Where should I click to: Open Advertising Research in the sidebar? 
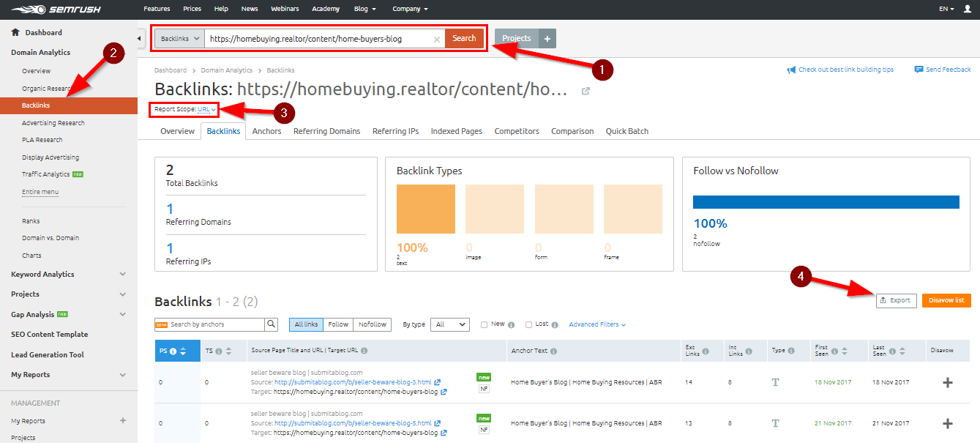click(x=53, y=123)
